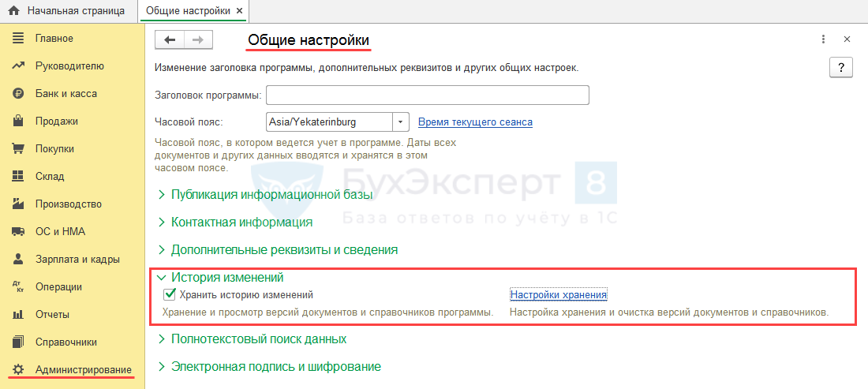Go to the Продажи section
The height and width of the screenshot is (389, 868).
pos(56,122)
